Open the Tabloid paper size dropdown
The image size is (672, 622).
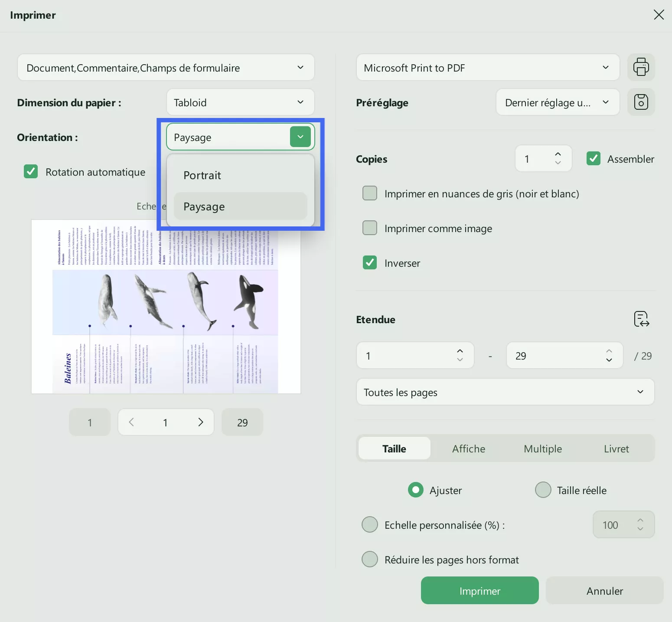tap(240, 102)
